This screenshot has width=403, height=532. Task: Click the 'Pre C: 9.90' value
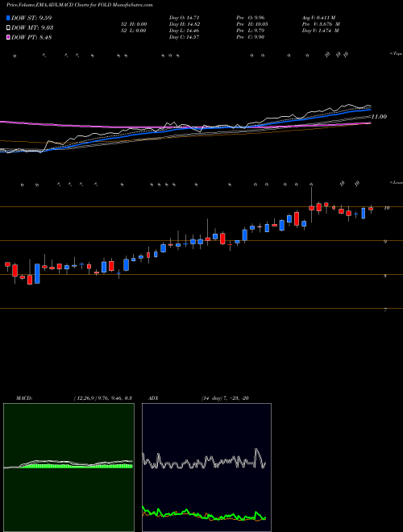[x=251, y=37]
